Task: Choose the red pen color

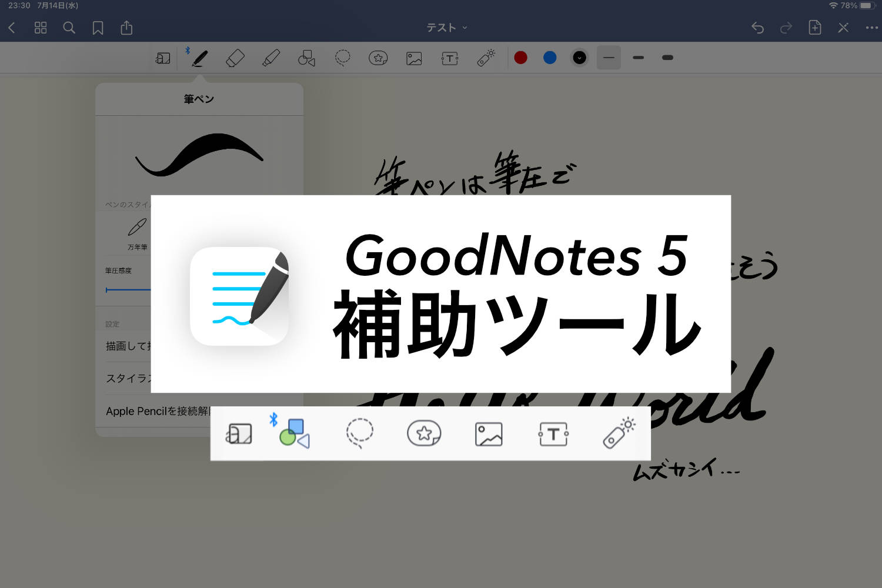Action: (520, 58)
